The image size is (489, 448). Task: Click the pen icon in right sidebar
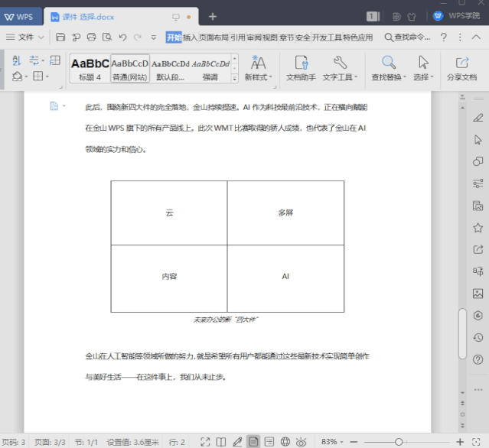point(478,118)
